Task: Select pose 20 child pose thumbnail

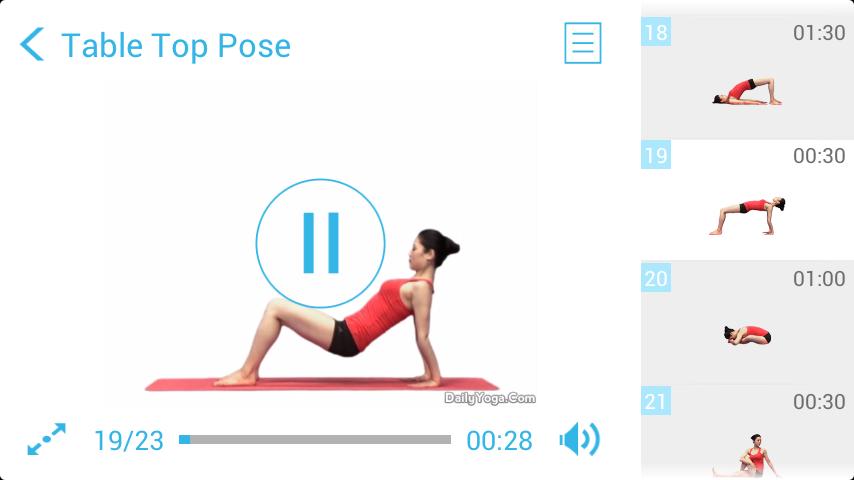Action: pyautogui.click(x=747, y=323)
